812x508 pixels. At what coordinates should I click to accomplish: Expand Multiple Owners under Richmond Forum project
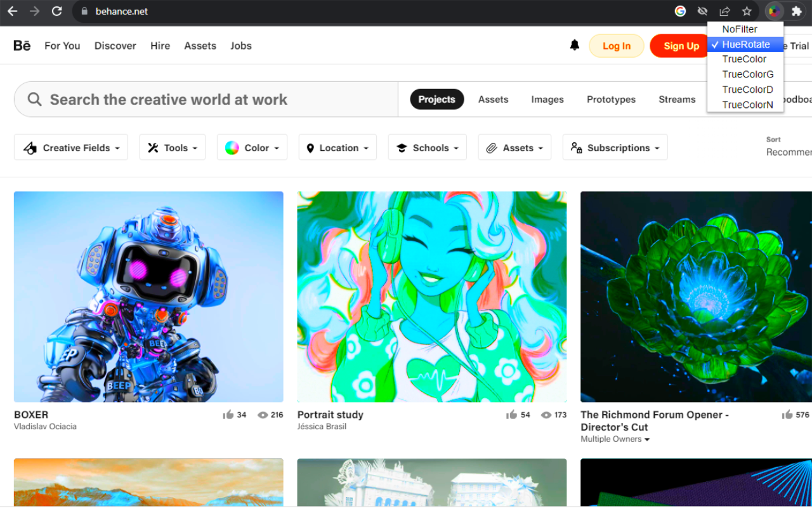(614, 439)
